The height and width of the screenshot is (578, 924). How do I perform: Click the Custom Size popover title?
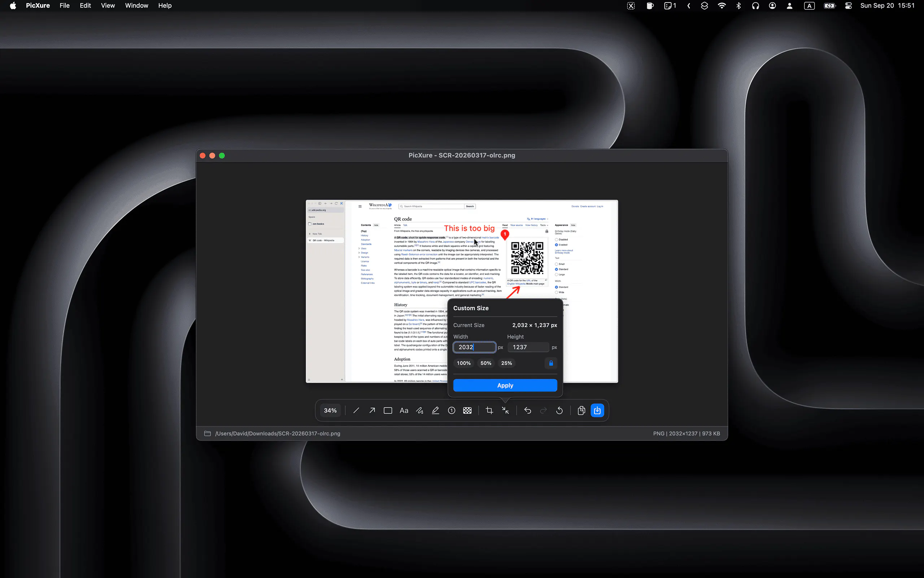[471, 308]
